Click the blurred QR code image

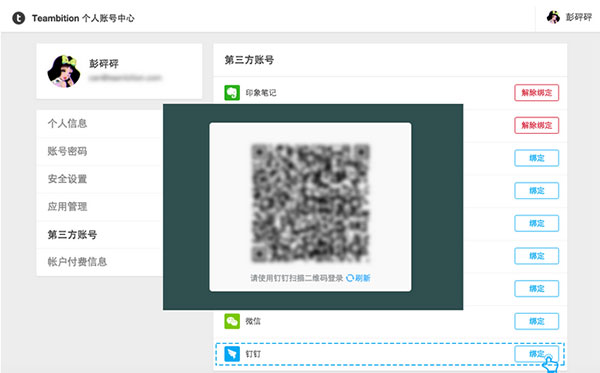[x=310, y=203]
